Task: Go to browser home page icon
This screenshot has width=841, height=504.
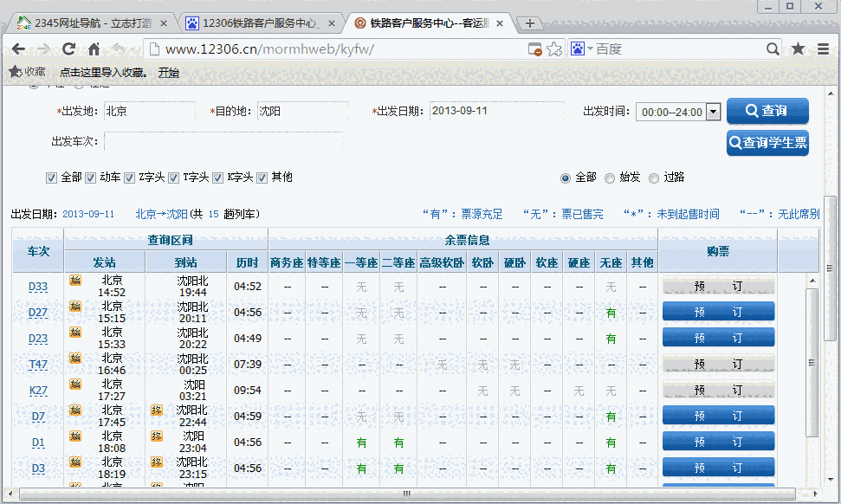Action: [94, 49]
